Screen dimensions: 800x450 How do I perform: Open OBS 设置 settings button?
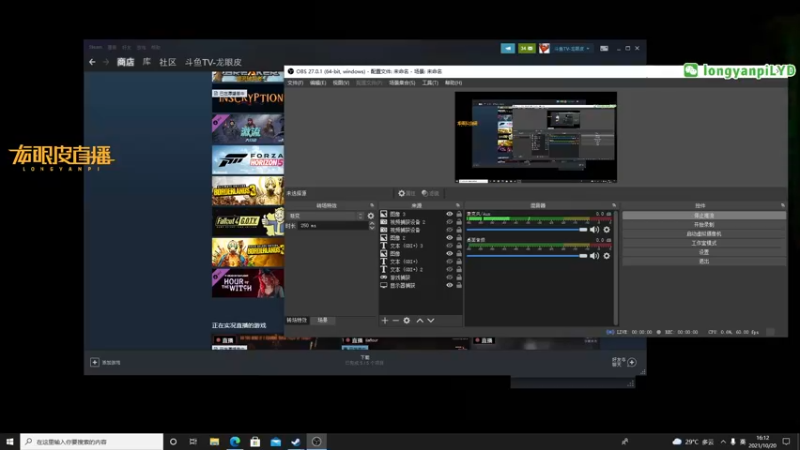click(x=704, y=252)
